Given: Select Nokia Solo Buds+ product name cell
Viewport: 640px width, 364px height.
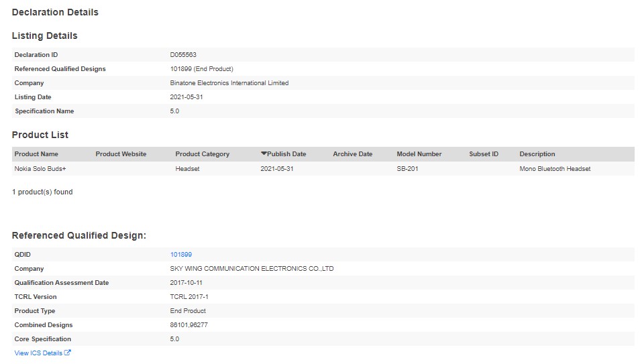Looking at the screenshot, I should click(40, 168).
